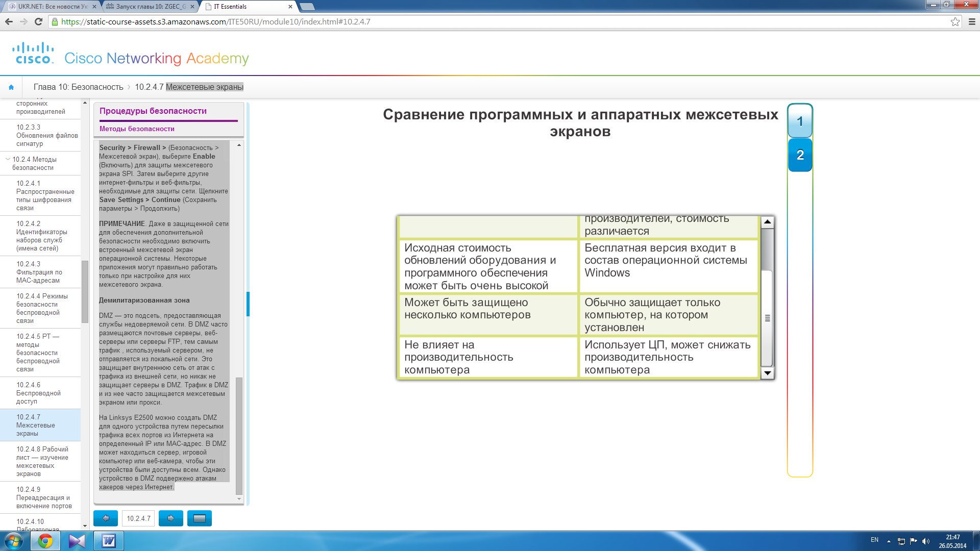The width and height of the screenshot is (980, 551).
Task: Click the sidebar scrollbar thumb
Action: click(x=85, y=292)
